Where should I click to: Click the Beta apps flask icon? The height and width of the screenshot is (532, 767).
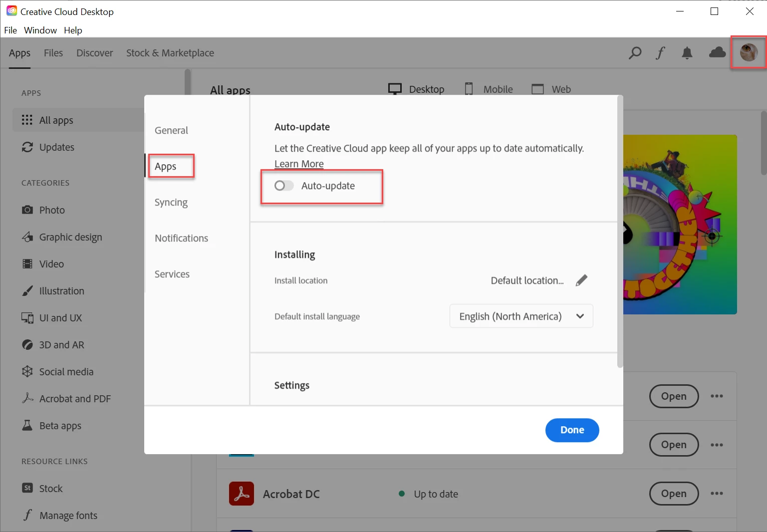tap(27, 425)
